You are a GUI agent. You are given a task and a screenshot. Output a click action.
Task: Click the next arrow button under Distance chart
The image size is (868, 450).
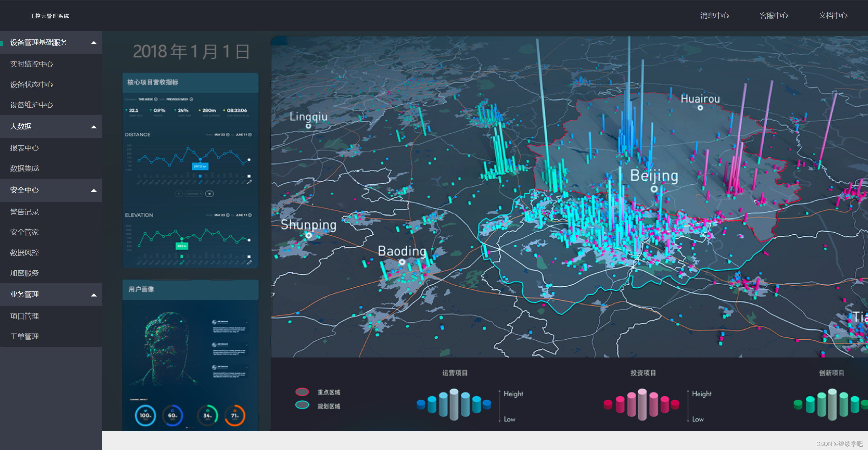click(209, 194)
